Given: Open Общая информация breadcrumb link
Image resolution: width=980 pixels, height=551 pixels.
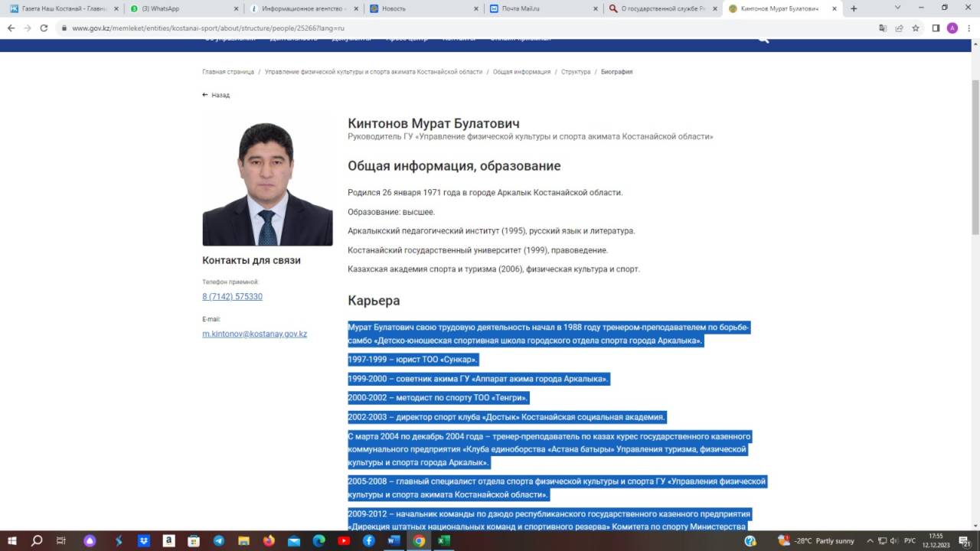Looking at the screenshot, I should pyautogui.click(x=521, y=72).
